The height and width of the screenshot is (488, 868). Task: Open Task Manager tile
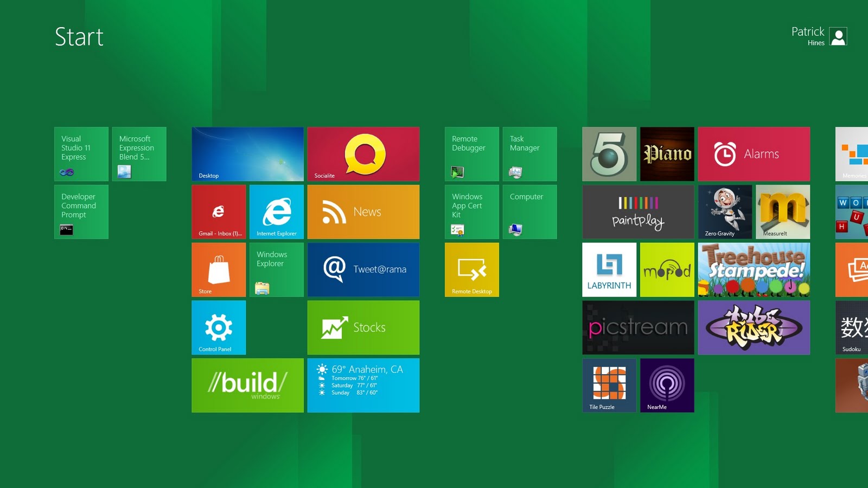click(529, 154)
